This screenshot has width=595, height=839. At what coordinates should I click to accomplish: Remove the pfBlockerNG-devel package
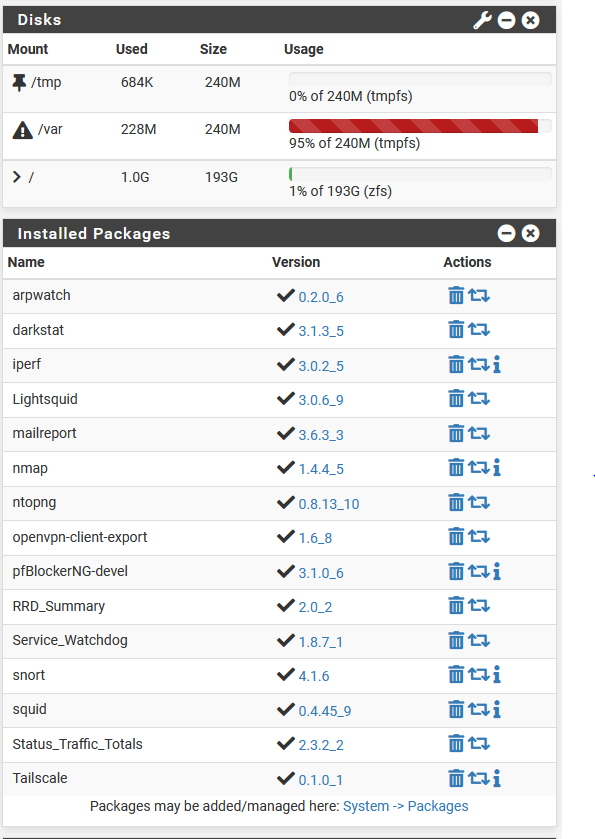(x=456, y=571)
